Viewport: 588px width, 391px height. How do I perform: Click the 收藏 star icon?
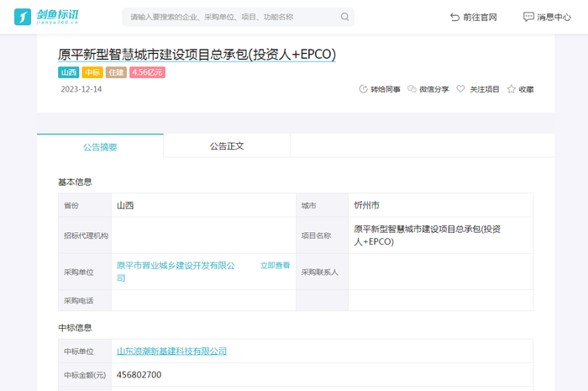511,89
